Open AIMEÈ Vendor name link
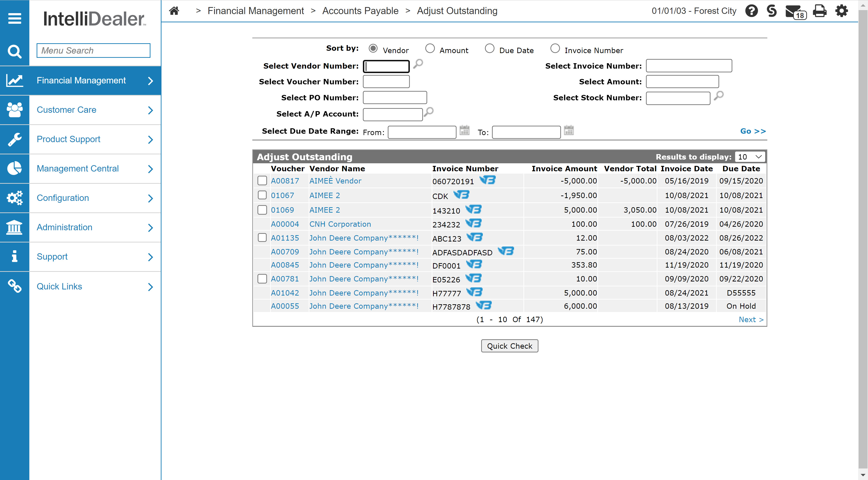 coord(335,181)
